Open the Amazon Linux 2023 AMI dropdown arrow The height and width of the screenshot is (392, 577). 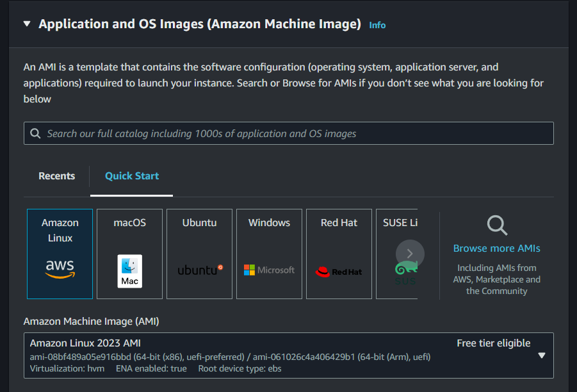pos(541,355)
